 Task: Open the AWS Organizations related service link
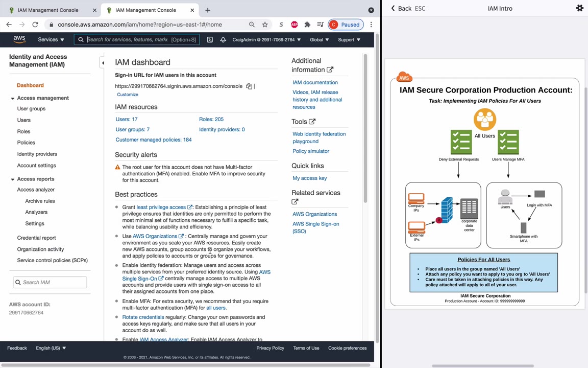click(314, 214)
